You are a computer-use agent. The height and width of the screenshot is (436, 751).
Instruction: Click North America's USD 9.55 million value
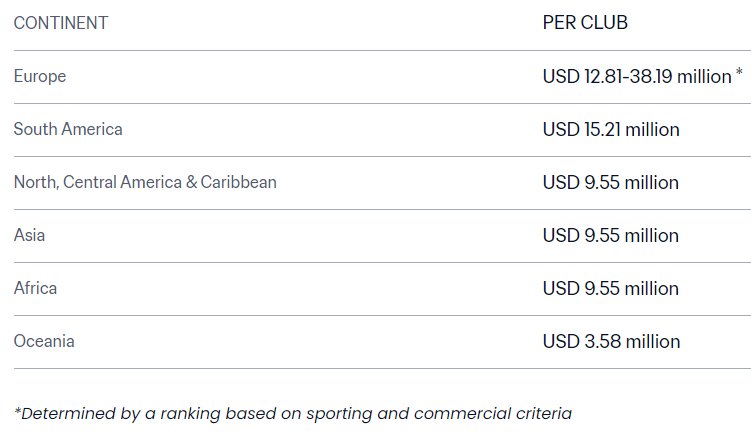pyautogui.click(x=611, y=183)
